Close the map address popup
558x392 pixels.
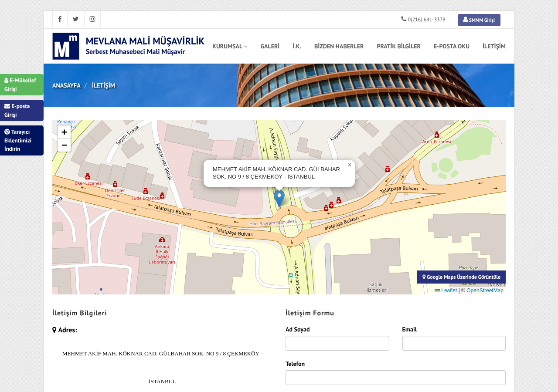pos(350,165)
